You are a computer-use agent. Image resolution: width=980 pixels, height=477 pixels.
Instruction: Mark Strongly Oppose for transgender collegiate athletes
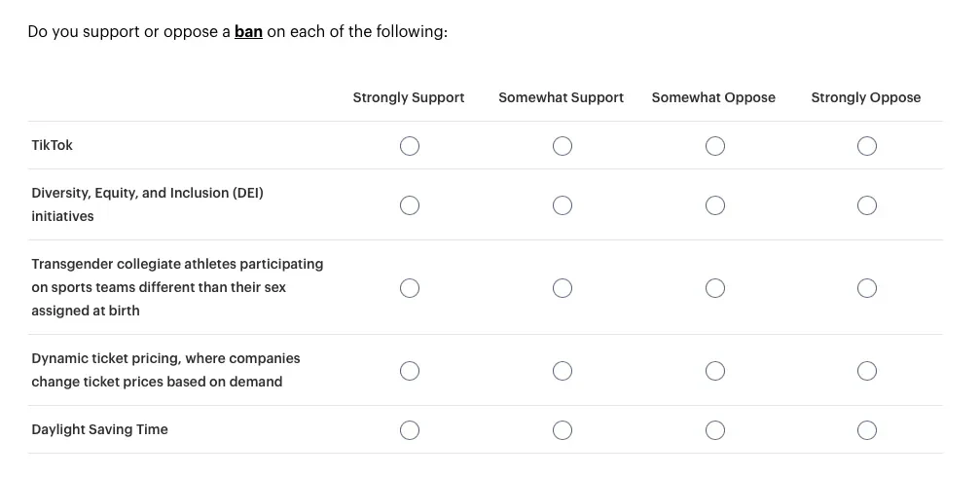pos(867,288)
